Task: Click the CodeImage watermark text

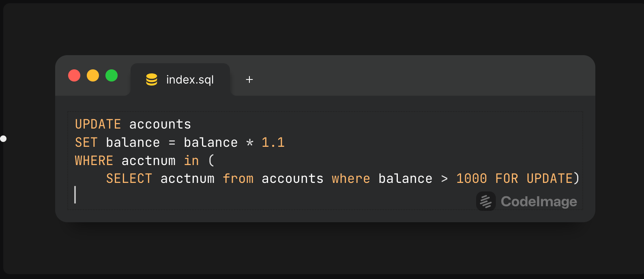Action: tap(539, 202)
